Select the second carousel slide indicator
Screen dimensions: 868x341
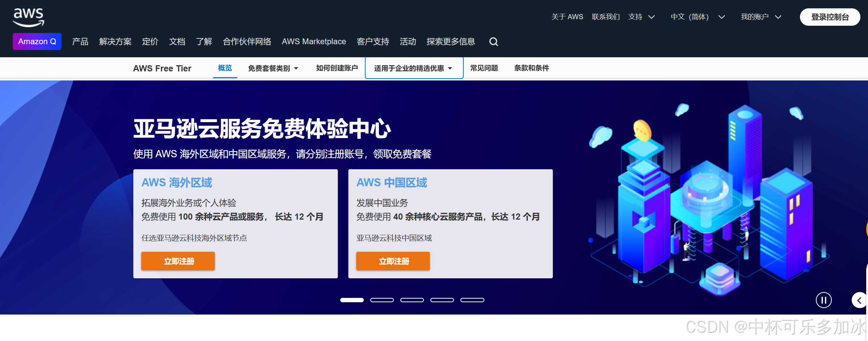382,300
